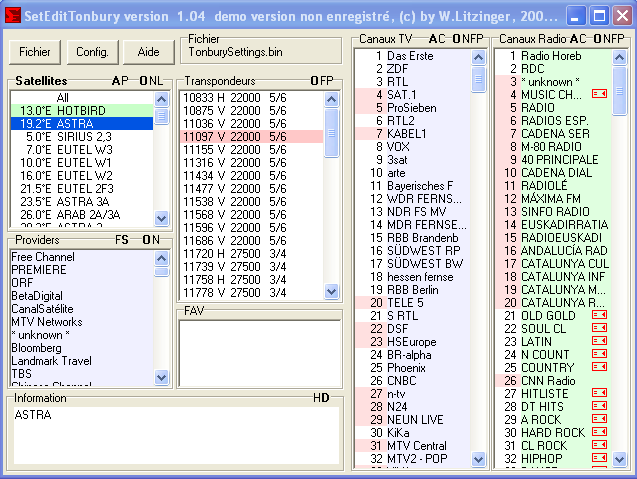This screenshot has width=637, height=479.
Task: Open the Fichier menu button
Action: coord(35,52)
